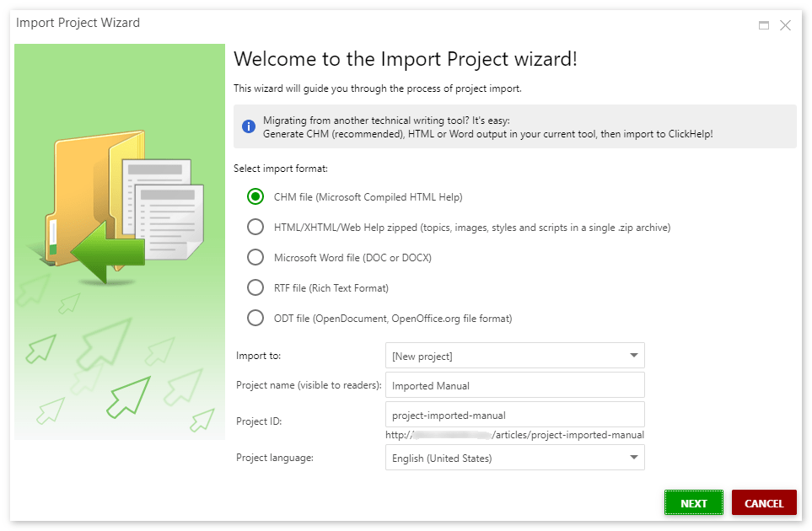The height and width of the screenshot is (531, 812).
Task: Click inside the Project name field
Action: pyautogui.click(x=514, y=384)
